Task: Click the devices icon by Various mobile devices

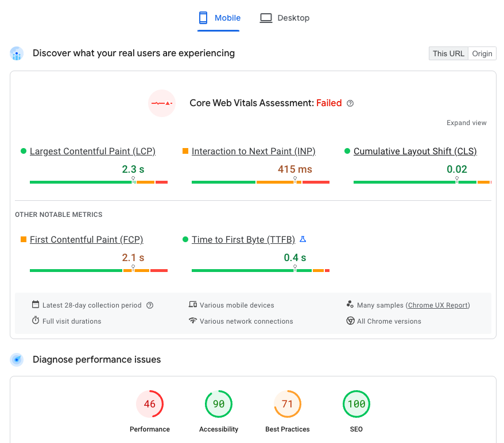Action: click(192, 304)
